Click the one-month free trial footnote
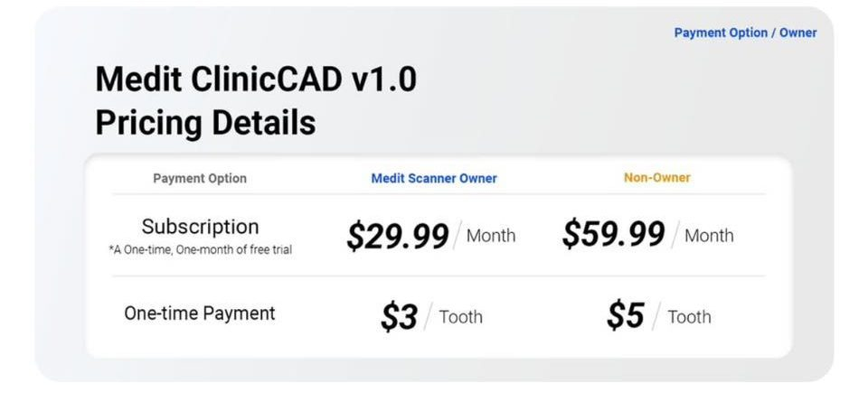Viewport: 868px width, 393px height. (x=200, y=249)
